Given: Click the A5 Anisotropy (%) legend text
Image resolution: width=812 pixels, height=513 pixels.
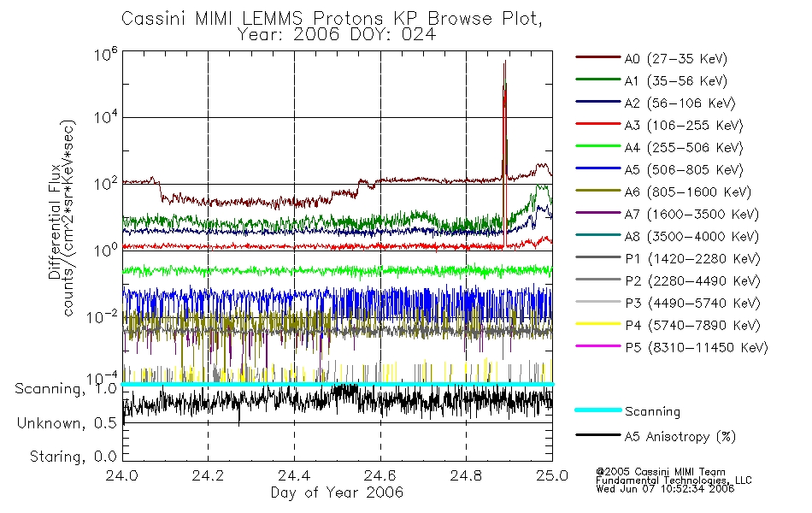Looking at the screenshot, I should coord(680,438).
